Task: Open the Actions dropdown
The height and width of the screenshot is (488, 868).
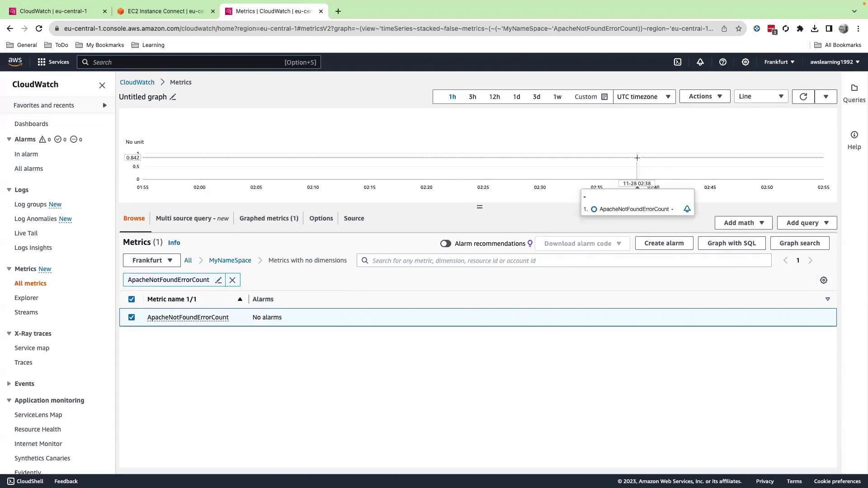Action: coord(705,96)
